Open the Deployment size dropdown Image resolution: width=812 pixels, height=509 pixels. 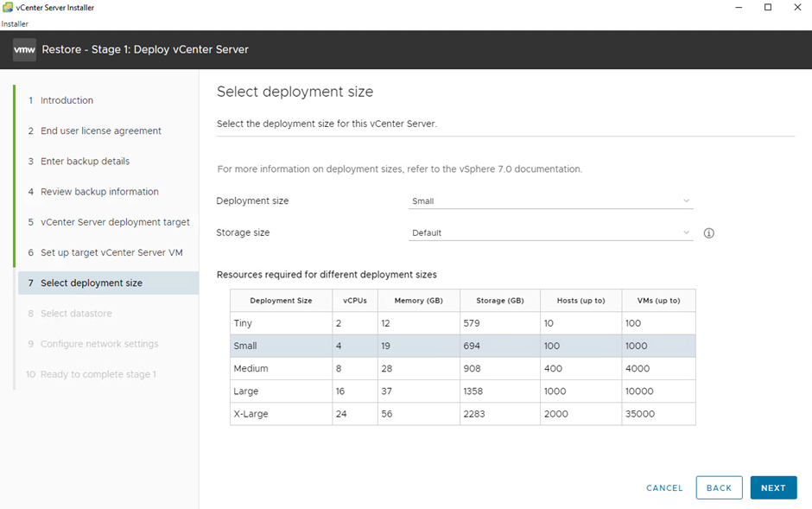point(550,201)
